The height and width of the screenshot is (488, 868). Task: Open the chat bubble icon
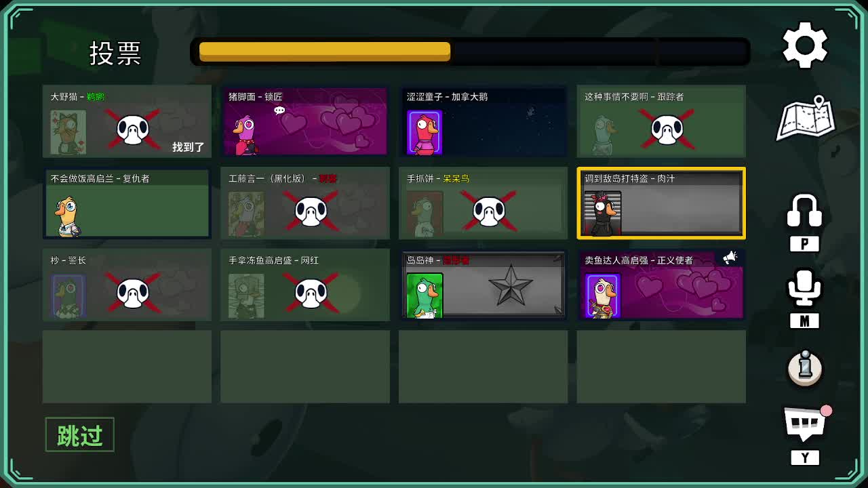pos(806,424)
